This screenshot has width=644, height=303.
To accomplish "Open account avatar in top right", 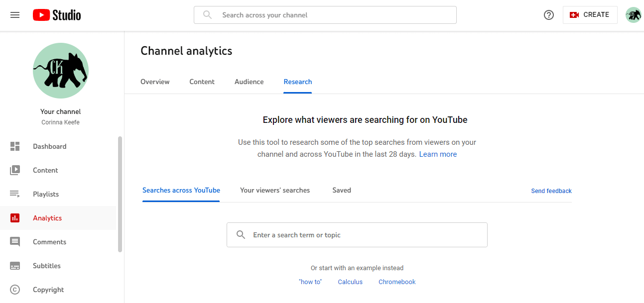I will click(634, 15).
